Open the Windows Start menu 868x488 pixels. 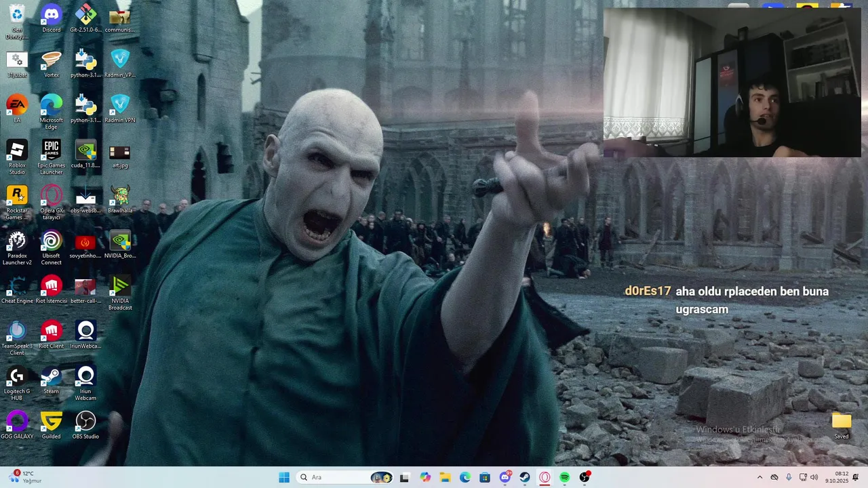point(284,477)
